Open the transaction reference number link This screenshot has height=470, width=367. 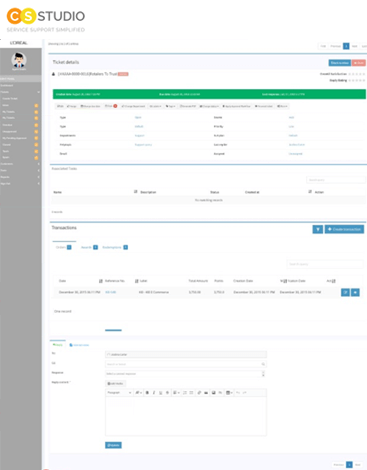pyautogui.click(x=110, y=292)
